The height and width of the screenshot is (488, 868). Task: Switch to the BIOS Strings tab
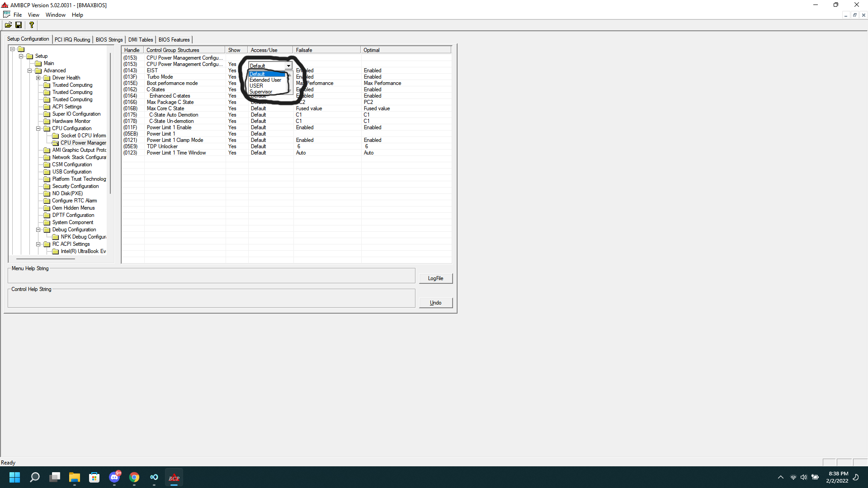point(109,40)
